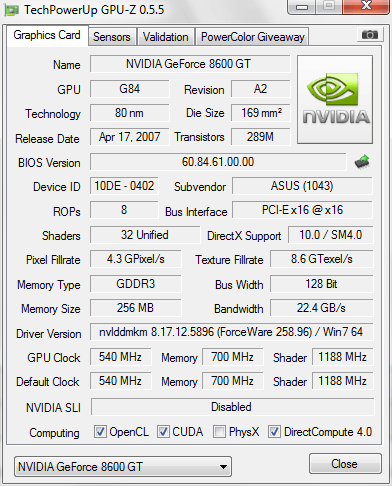
Task: Click the BIOS Version field
Action: (x=218, y=162)
